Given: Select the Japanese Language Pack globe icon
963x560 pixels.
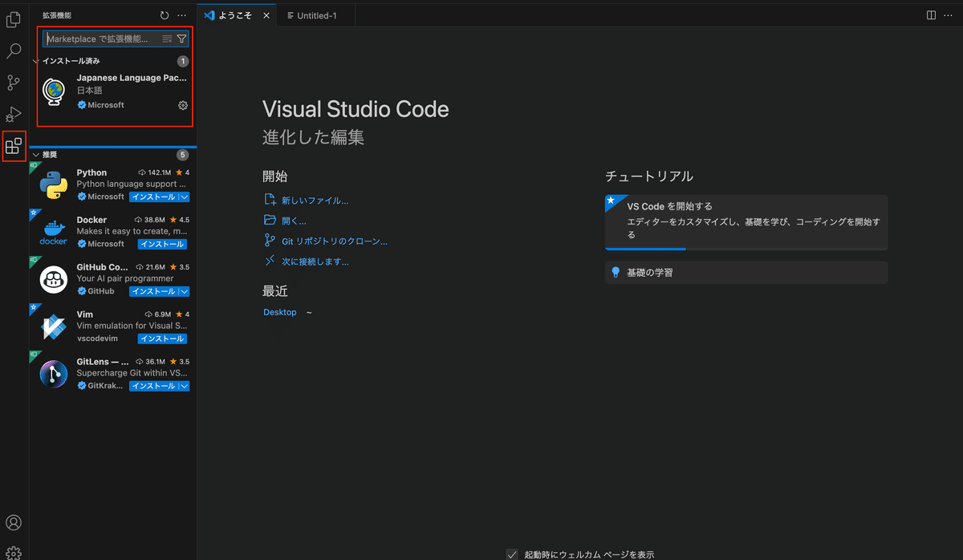Looking at the screenshot, I should 53,91.
